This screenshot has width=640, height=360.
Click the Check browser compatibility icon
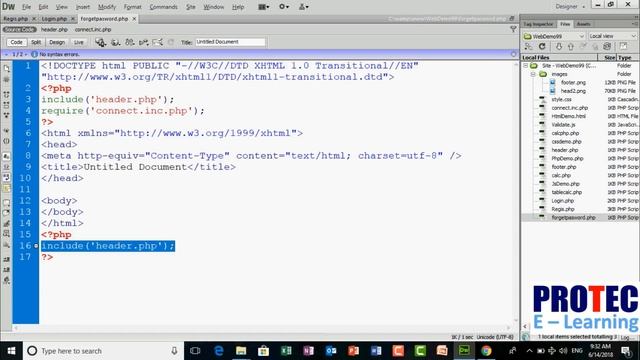[x=157, y=42]
